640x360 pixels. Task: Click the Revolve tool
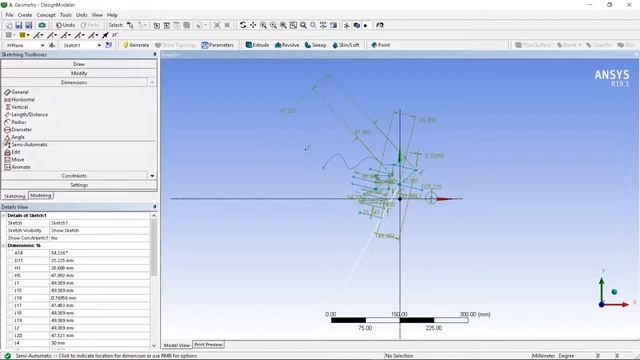click(287, 45)
